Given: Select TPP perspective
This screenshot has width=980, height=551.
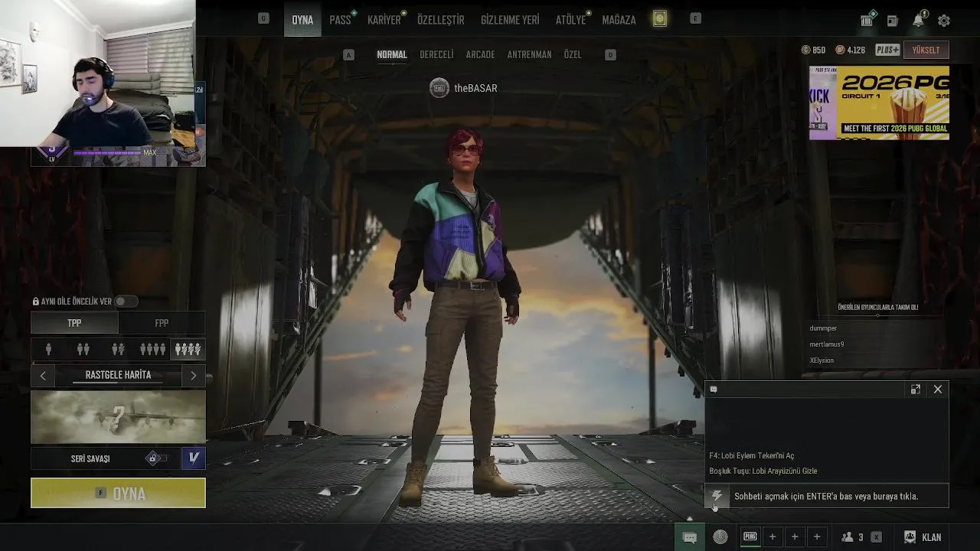Looking at the screenshot, I should pos(74,323).
